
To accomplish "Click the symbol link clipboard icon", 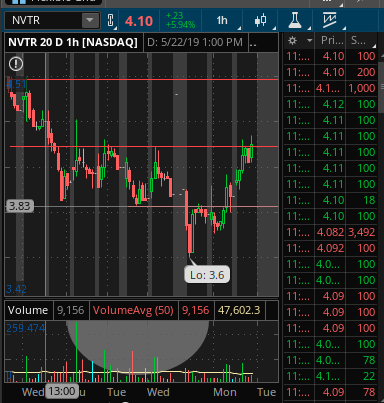I will [x=111, y=21].
